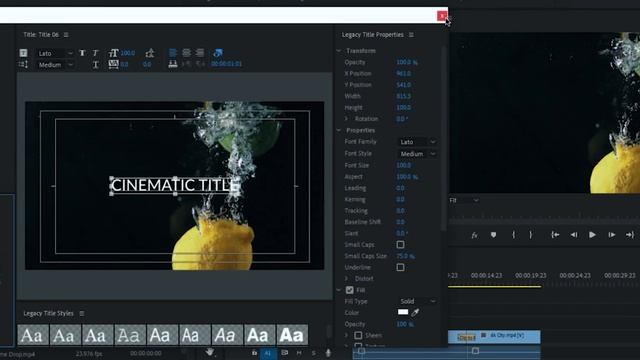Open Legacy Title Properties panel menu
The width and height of the screenshot is (640, 360).
(411, 35)
